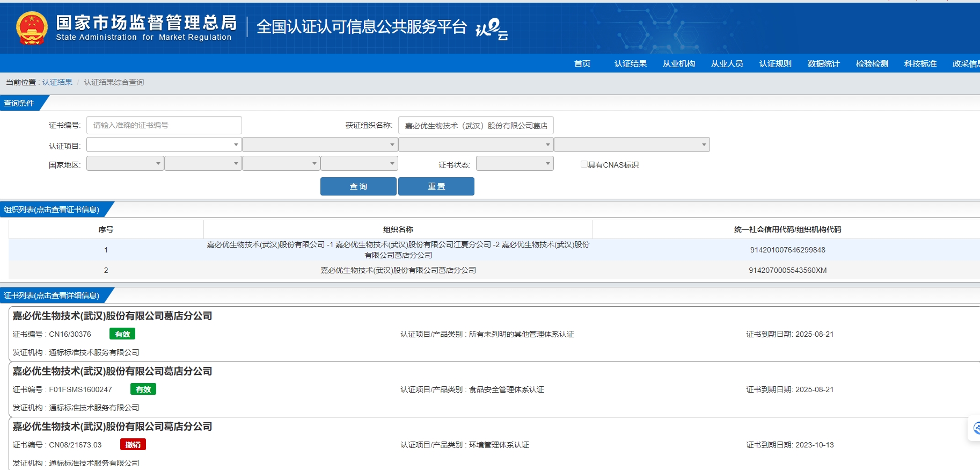Click 食品安全管理体系认证 category text
Viewport: 980px width, 470px height.
coord(507,389)
